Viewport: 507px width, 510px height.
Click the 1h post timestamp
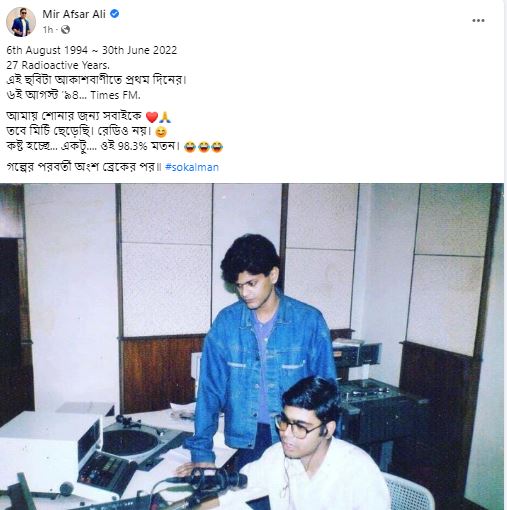coord(48,30)
